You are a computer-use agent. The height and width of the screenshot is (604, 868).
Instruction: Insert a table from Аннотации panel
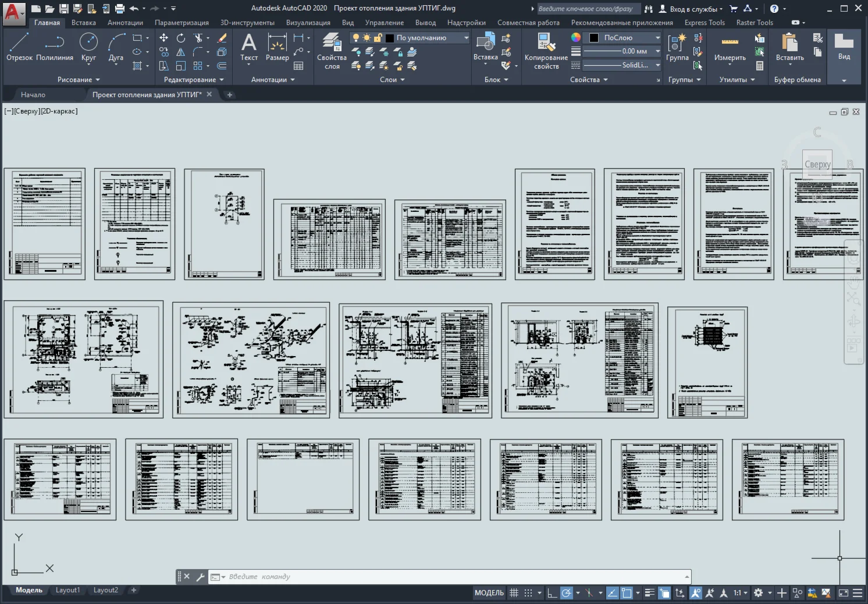tap(298, 66)
